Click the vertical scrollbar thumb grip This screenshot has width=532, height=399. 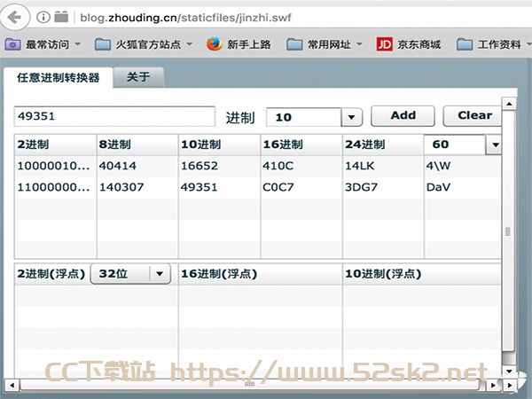pos(508,231)
